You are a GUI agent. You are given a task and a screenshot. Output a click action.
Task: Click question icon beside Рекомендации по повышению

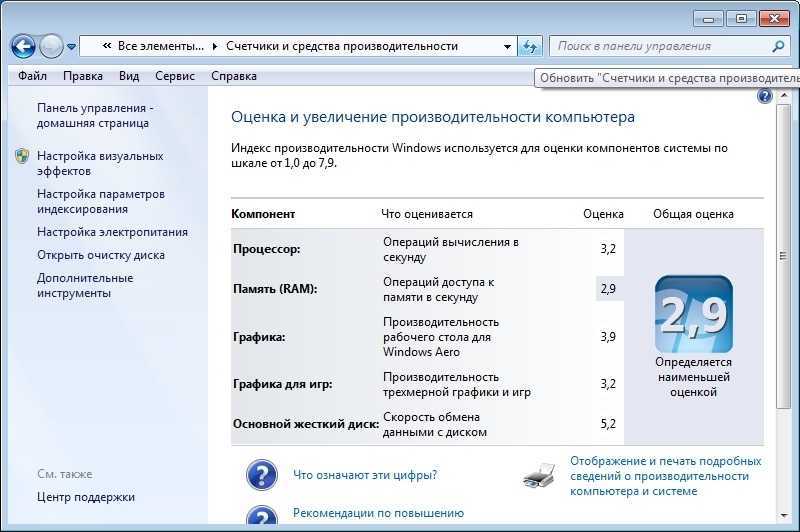pos(262,514)
